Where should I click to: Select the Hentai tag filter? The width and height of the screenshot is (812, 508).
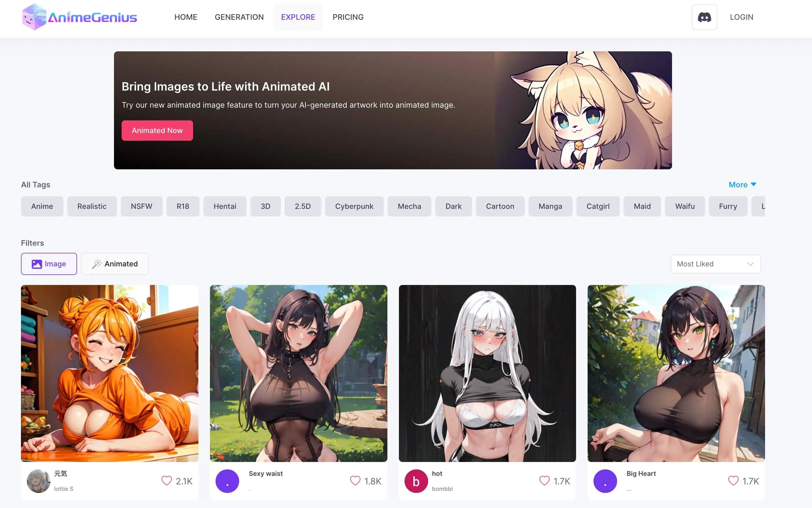tap(224, 205)
